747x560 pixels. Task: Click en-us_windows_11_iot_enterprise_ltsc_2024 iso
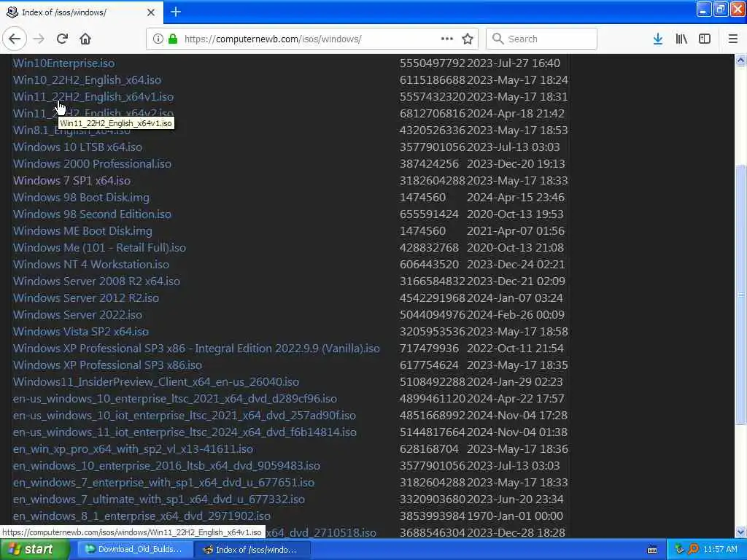pos(185,432)
